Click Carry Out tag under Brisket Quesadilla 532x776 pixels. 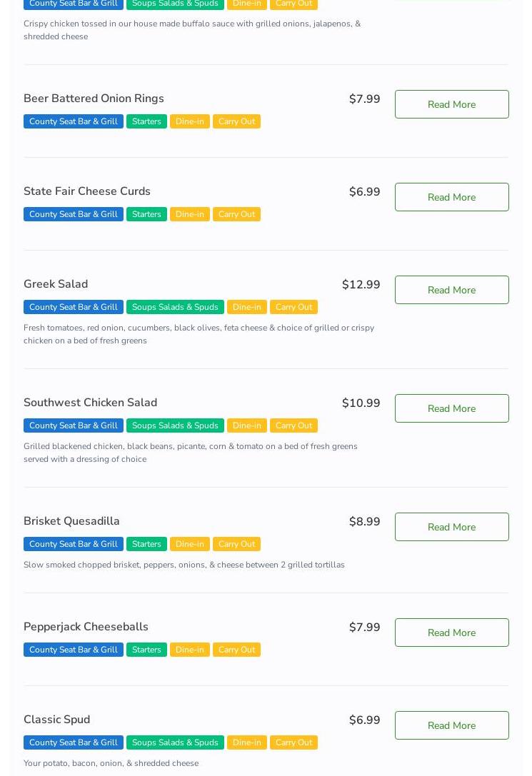(236, 544)
